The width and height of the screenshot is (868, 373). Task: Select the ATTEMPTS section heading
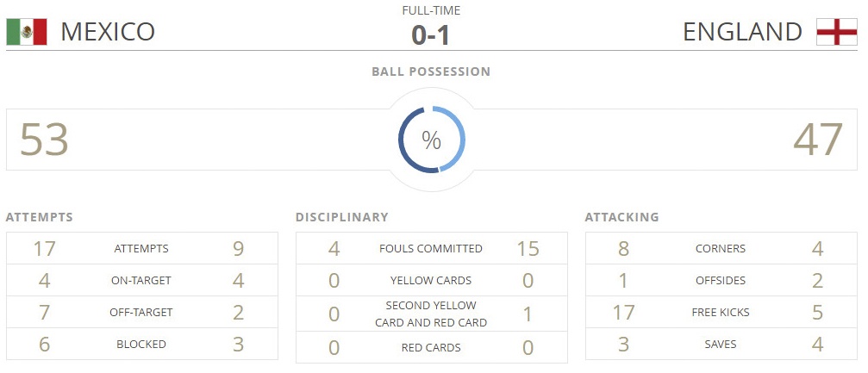click(x=39, y=217)
